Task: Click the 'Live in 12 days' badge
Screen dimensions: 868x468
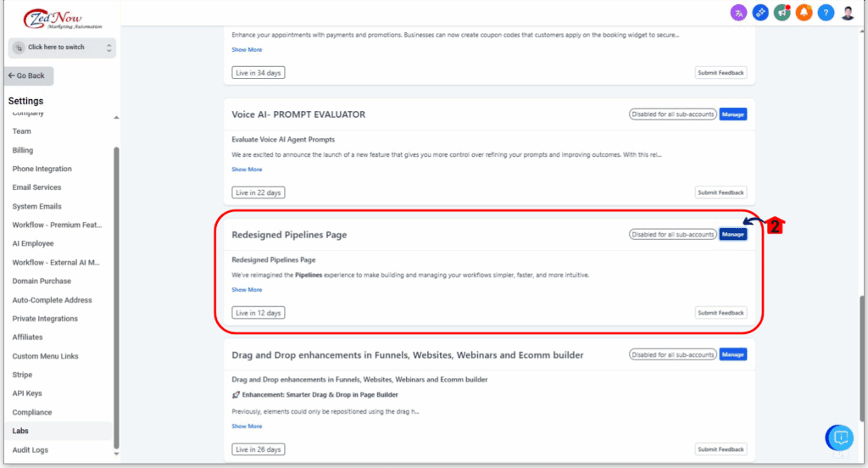Action: [x=258, y=313]
